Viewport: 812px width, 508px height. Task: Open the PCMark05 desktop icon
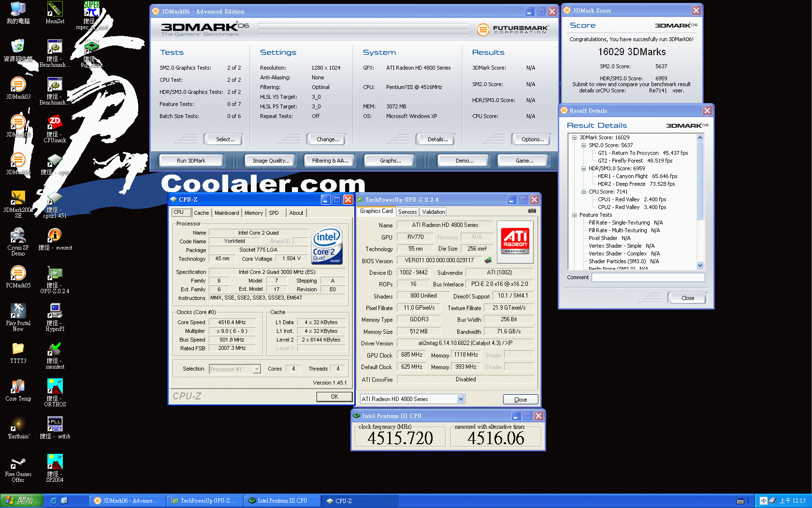[x=18, y=277]
